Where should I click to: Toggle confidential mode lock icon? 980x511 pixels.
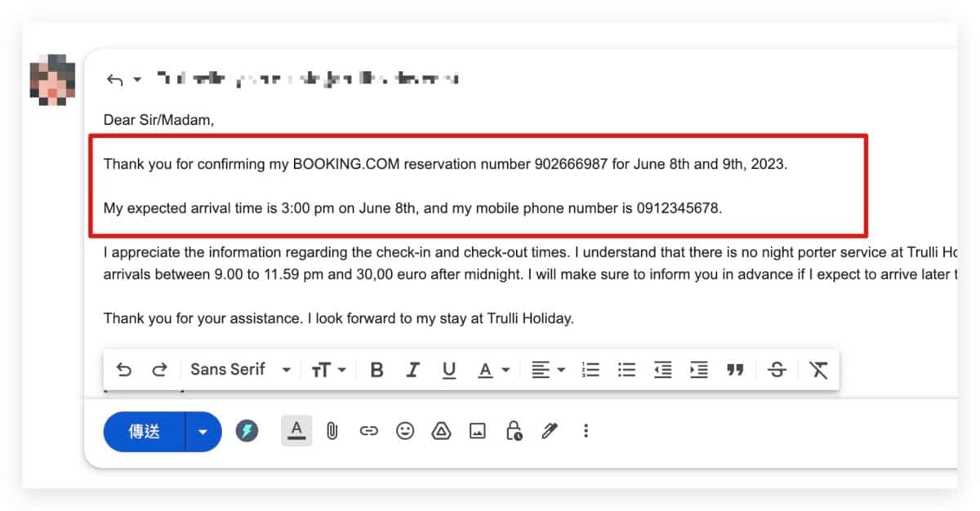click(x=514, y=430)
